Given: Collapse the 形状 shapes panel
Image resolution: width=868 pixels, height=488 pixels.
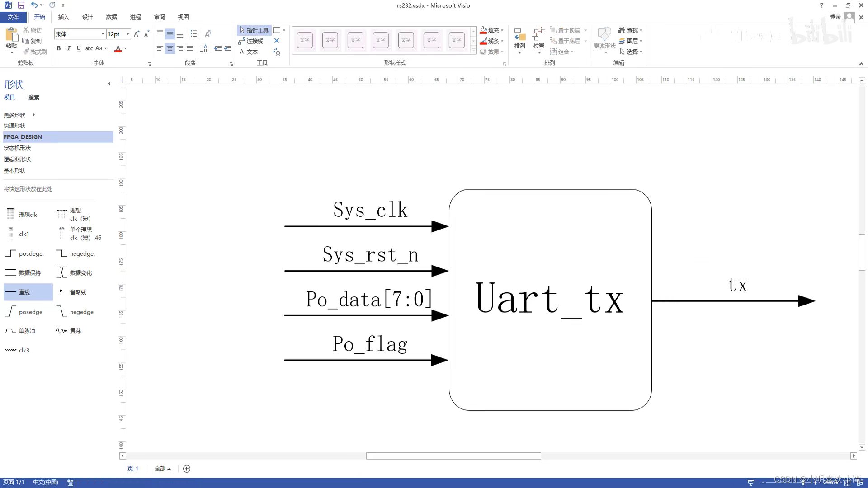Looking at the screenshot, I should 109,84.
